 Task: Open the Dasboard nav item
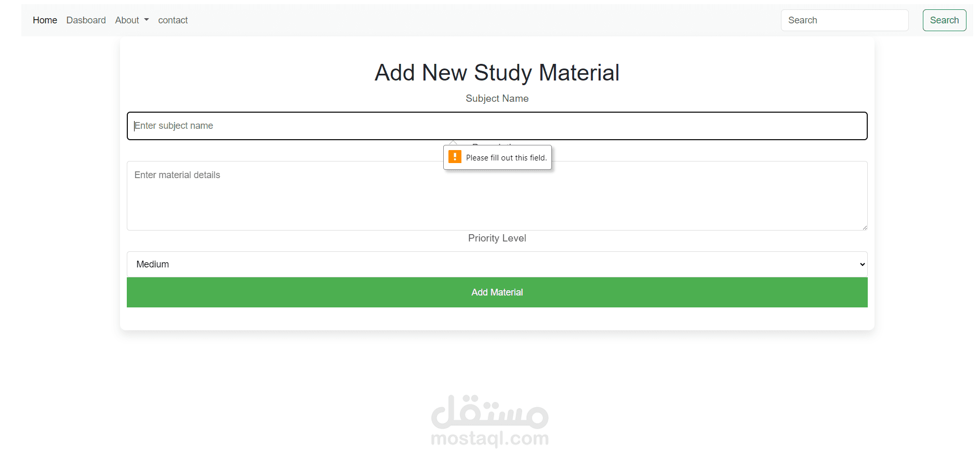click(x=86, y=20)
